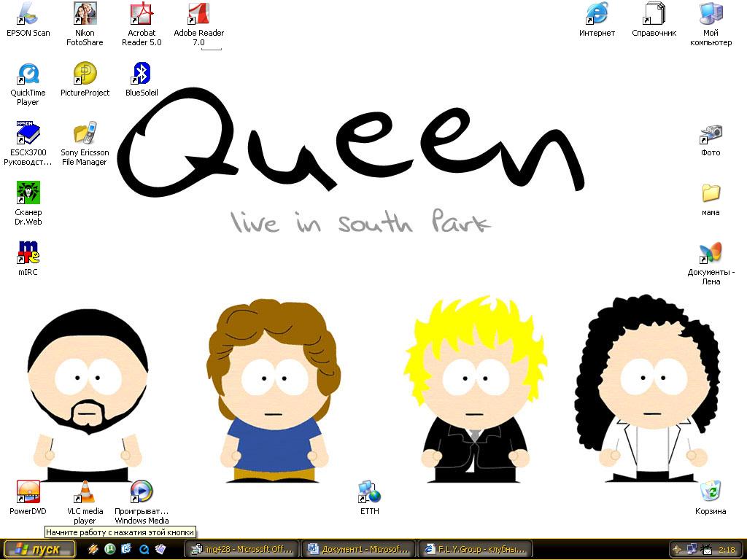Click the blue document quick launch icon
Viewport: 747px width, 560px height.
coord(127,549)
